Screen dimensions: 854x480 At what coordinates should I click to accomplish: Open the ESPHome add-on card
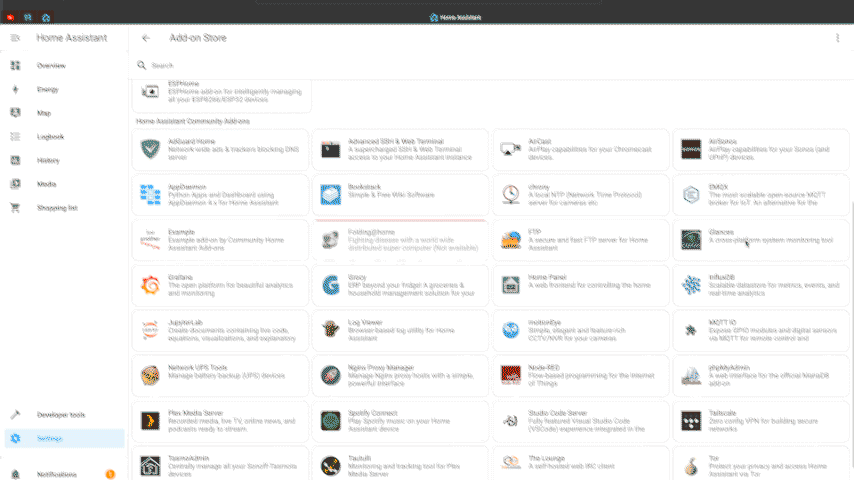click(221, 95)
